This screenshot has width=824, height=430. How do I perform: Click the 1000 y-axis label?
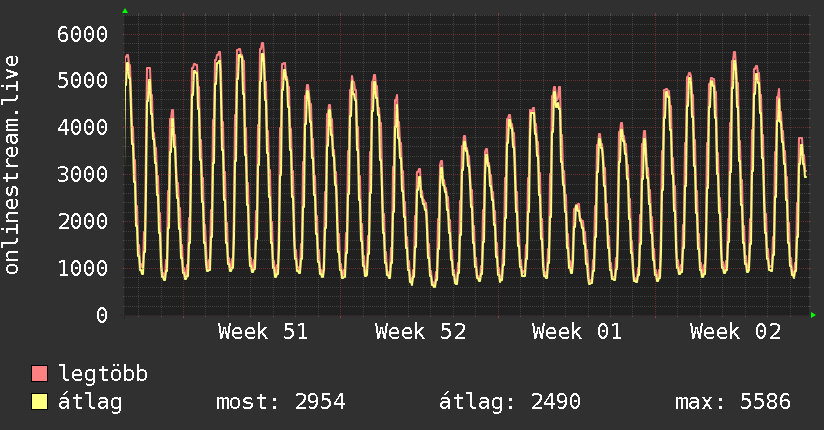click(83, 269)
